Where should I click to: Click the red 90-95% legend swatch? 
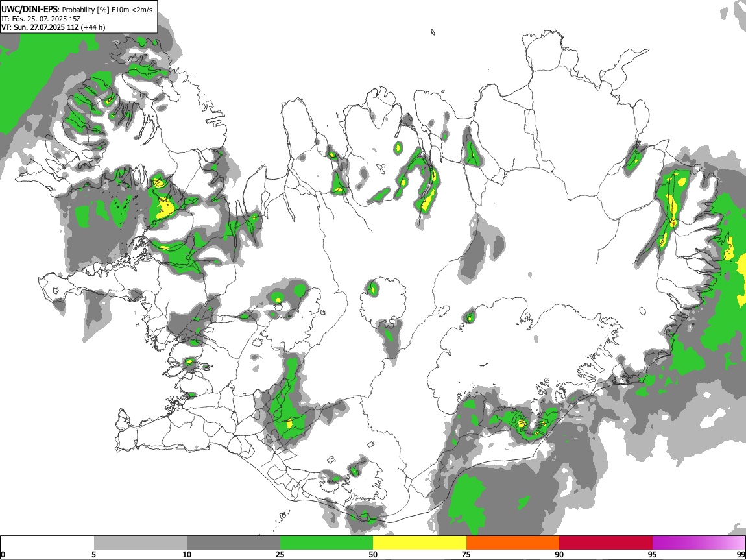point(606,542)
